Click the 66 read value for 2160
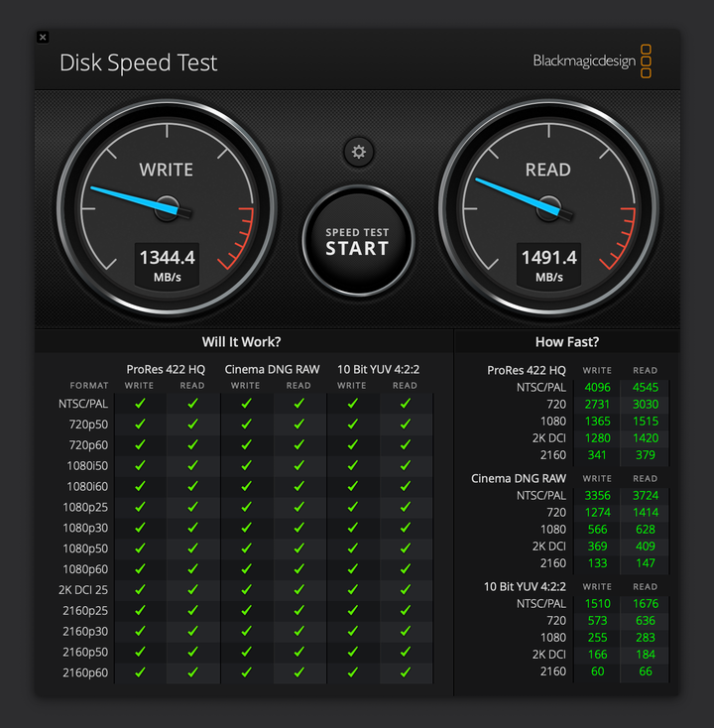Screen dimensions: 714x728 pos(646,671)
